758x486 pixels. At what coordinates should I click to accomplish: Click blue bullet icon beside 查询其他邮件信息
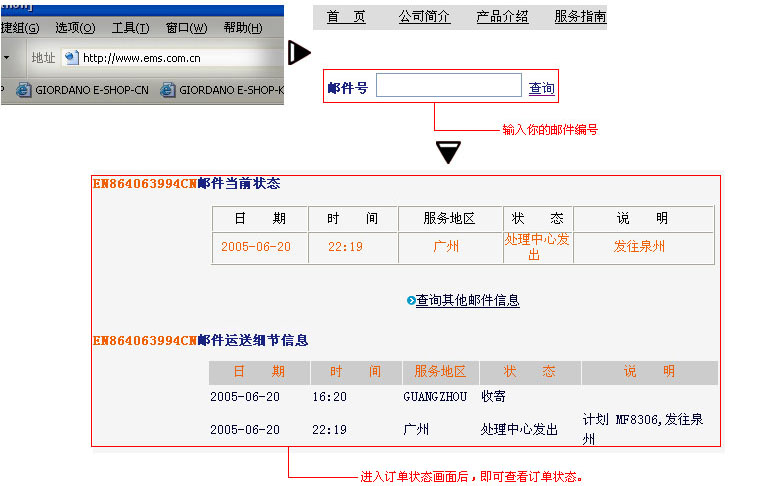click(411, 301)
